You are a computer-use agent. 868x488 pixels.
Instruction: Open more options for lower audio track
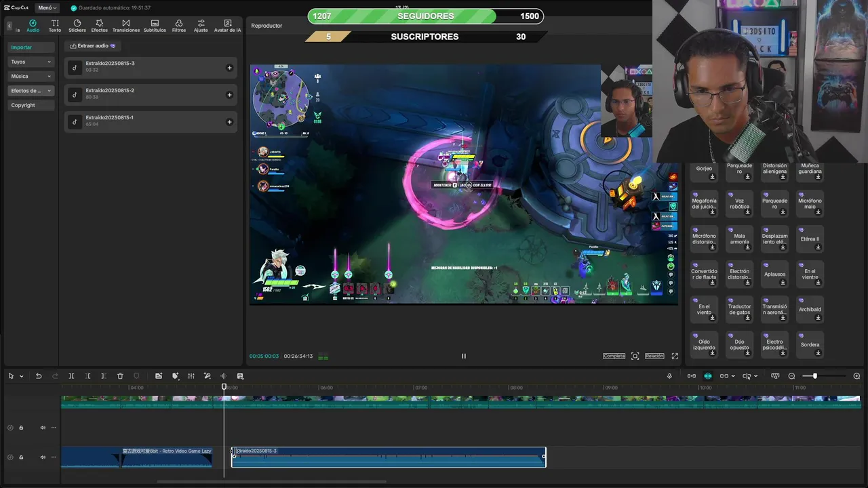tap(54, 457)
